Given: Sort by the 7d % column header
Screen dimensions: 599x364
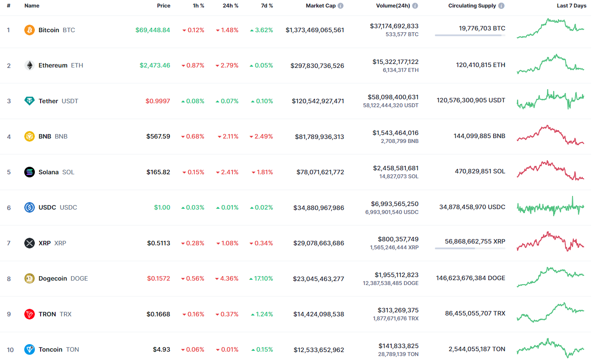Looking at the screenshot, I should coord(265,6).
